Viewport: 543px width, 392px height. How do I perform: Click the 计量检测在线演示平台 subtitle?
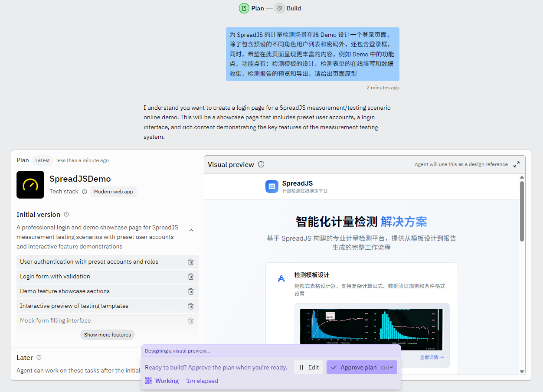tap(305, 191)
